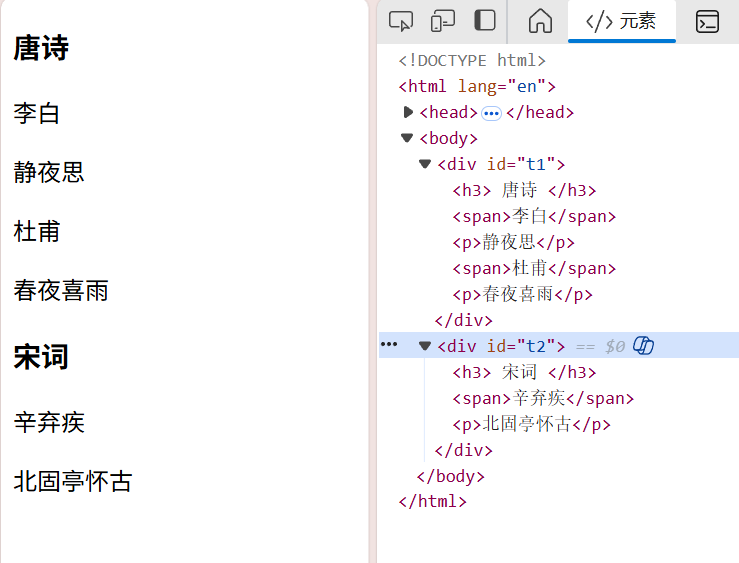739x563 pixels.
Task: Click the == $0 marker on selected row
Action: [600, 347]
